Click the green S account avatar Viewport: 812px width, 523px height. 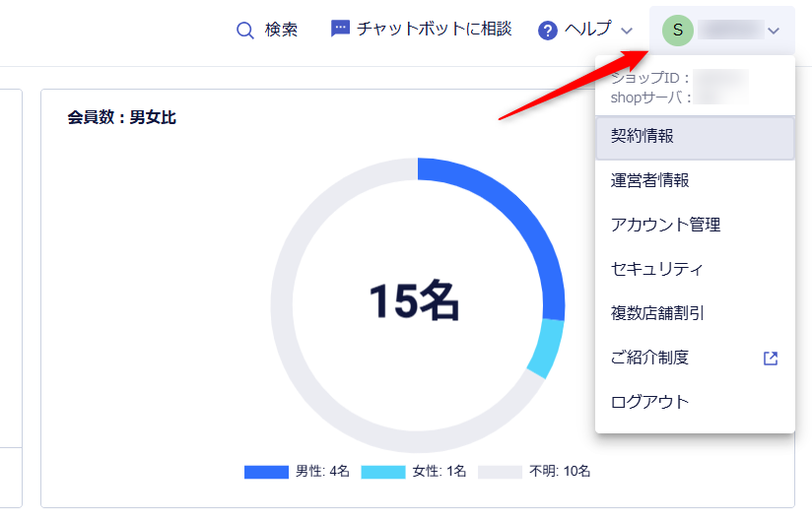[x=677, y=31]
